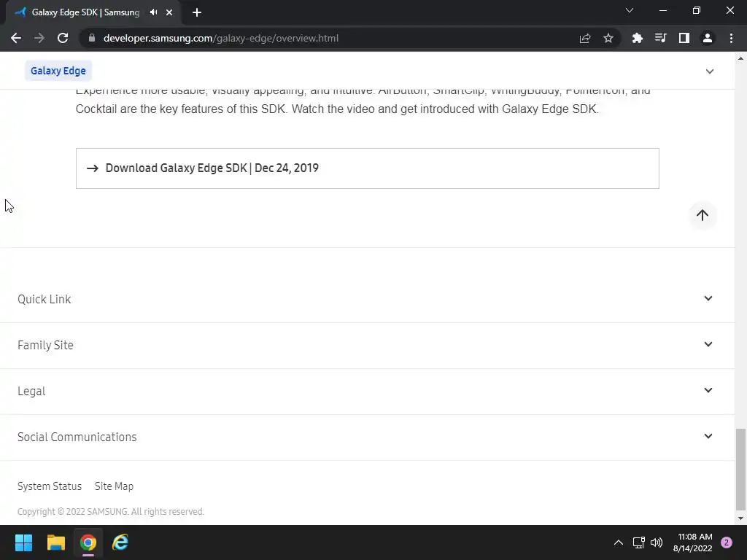Minimize the Chrome window
Viewport: 747px width, 560px height.
tap(663, 10)
